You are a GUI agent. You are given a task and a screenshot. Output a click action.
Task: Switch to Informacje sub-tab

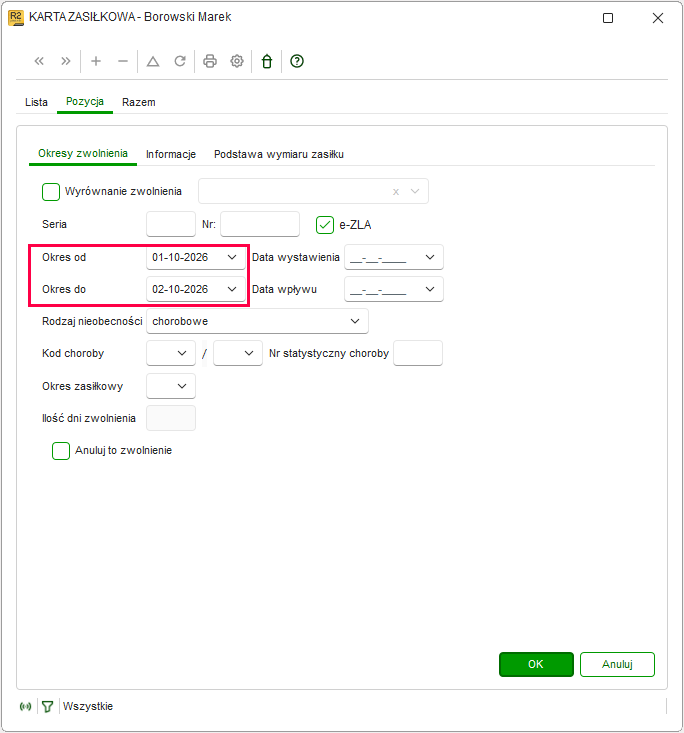(171, 154)
